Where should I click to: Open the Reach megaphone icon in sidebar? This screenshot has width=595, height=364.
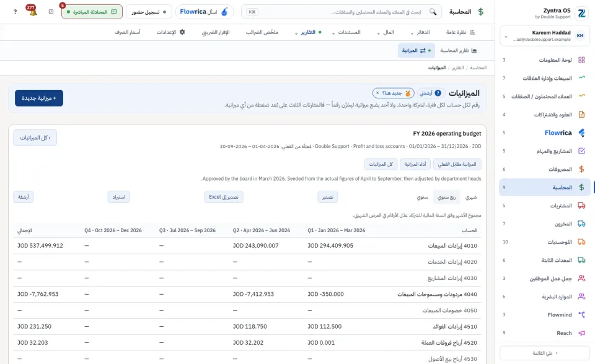[x=581, y=333]
